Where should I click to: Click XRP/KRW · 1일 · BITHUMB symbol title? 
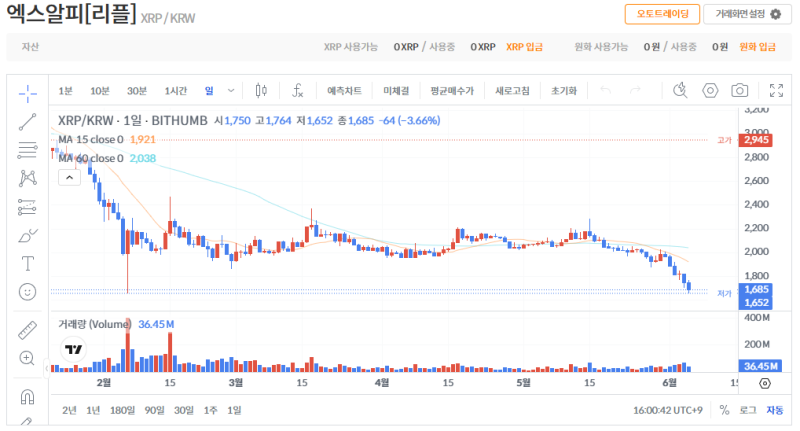133,120
